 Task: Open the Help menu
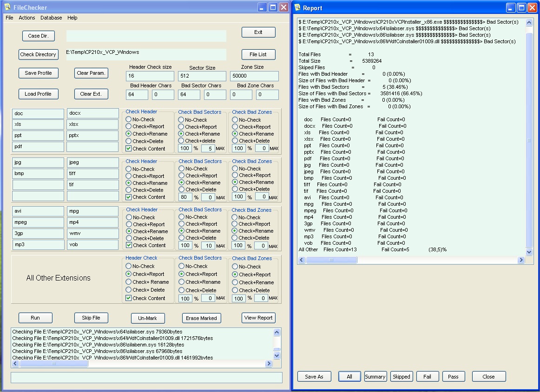click(x=72, y=18)
